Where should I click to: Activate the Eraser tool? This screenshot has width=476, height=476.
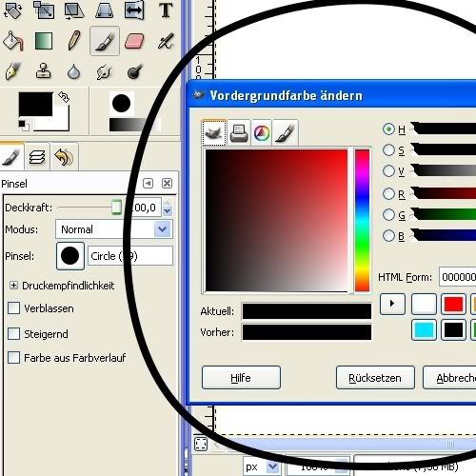(x=134, y=41)
